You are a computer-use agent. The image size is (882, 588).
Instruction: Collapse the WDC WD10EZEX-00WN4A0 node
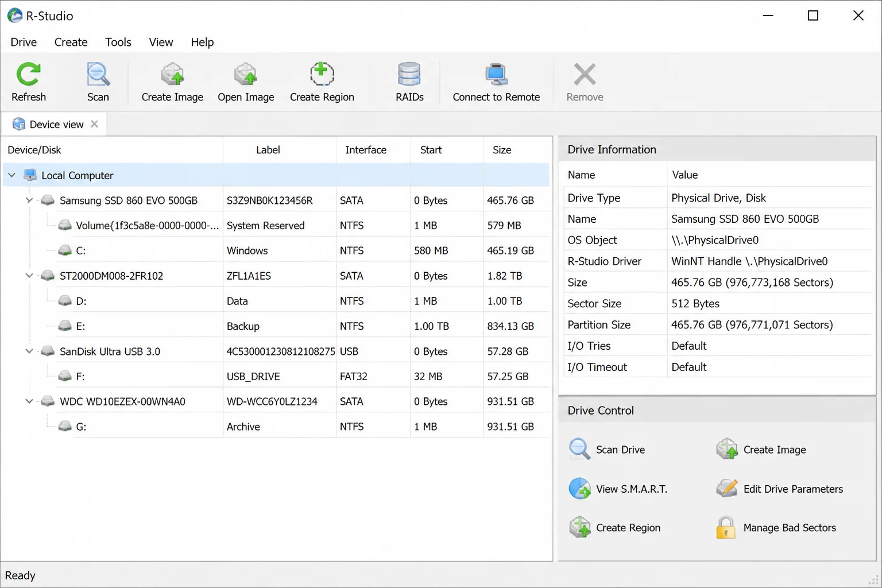point(29,401)
